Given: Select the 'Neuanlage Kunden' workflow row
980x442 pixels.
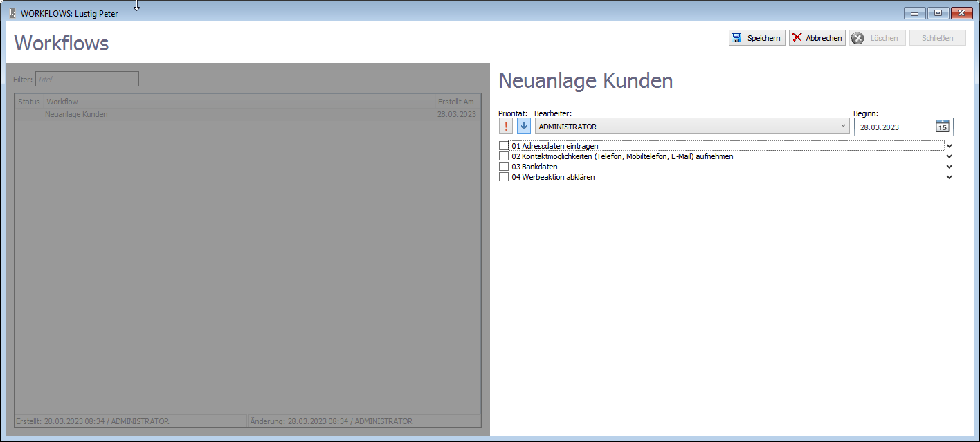Looking at the screenshot, I should coord(76,114).
